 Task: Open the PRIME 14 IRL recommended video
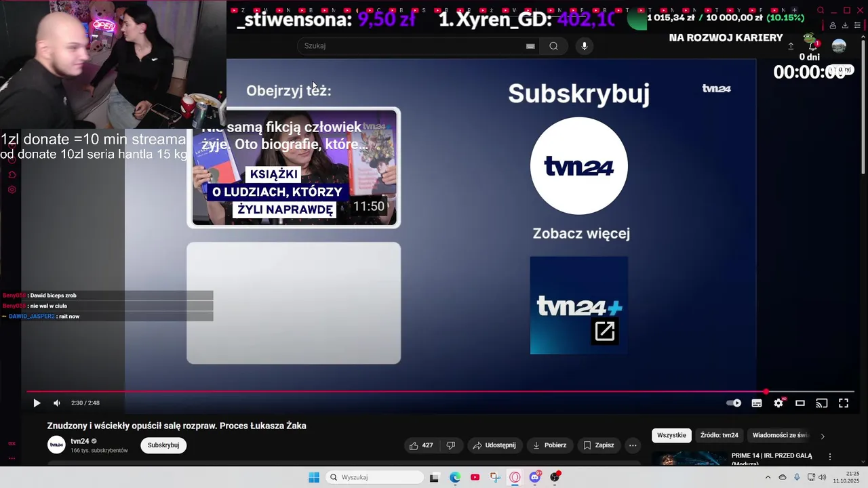pyautogui.click(x=689, y=459)
